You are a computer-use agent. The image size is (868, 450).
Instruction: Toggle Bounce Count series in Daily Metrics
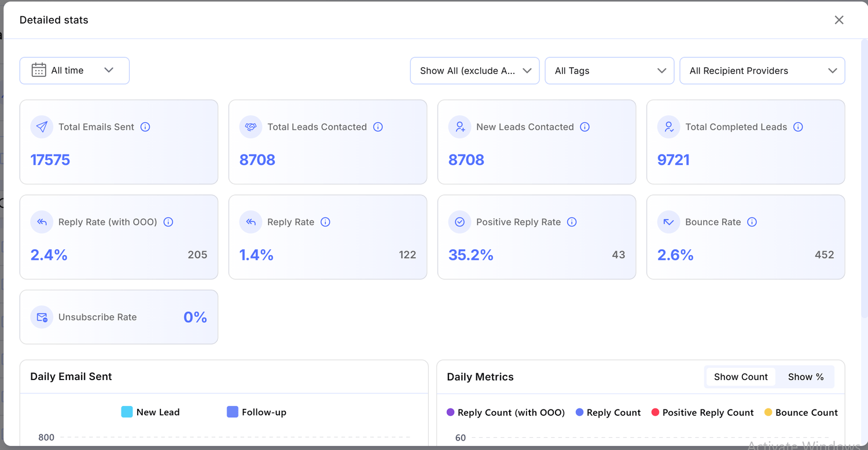(x=801, y=412)
